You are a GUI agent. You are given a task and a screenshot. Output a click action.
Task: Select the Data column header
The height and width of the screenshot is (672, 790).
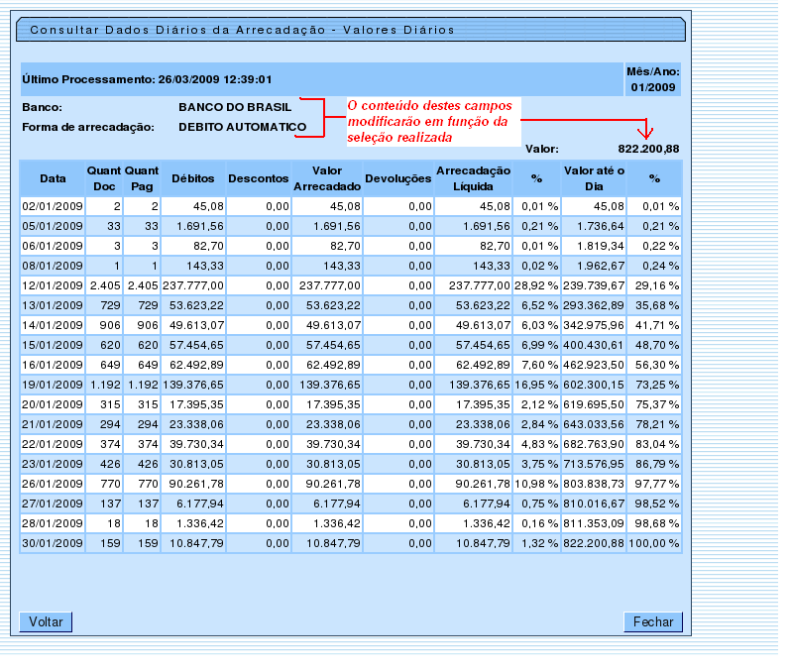click(53, 178)
